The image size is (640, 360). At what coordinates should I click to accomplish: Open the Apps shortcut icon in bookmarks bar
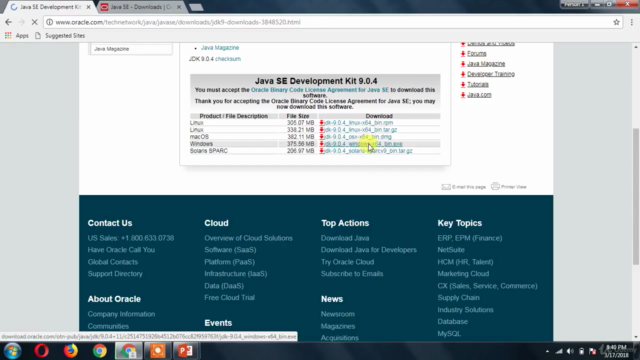[x=8, y=36]
